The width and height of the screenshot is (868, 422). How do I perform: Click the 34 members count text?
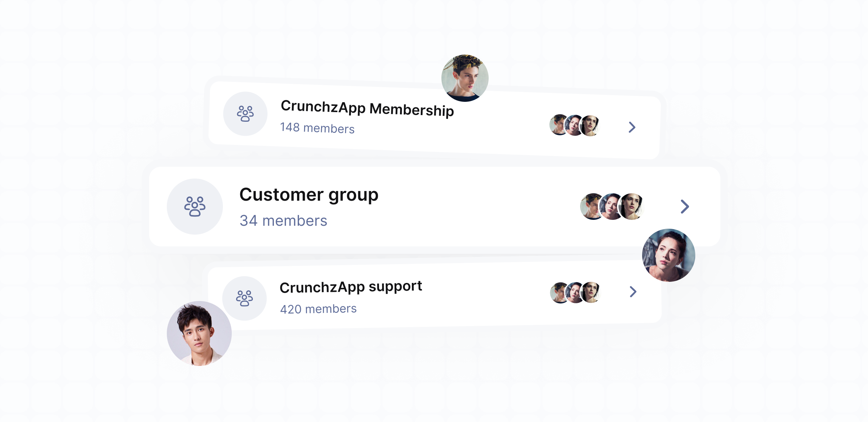[x=283, y=221]
